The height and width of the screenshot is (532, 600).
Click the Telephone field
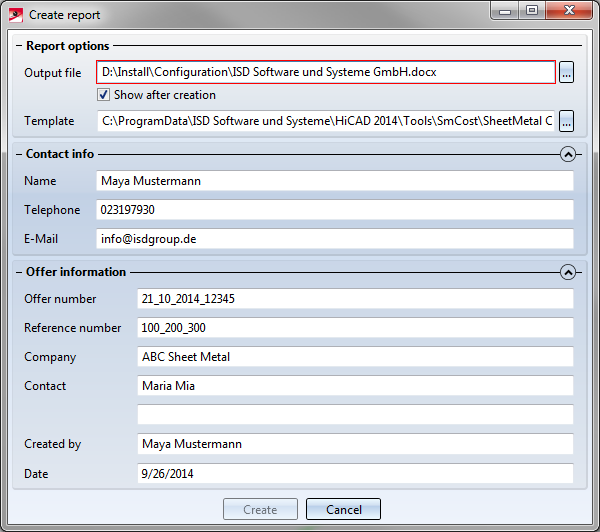[335, 210]
